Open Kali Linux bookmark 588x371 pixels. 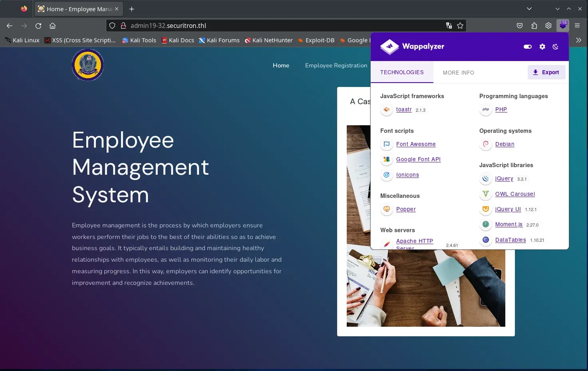(x=22, y=40)
